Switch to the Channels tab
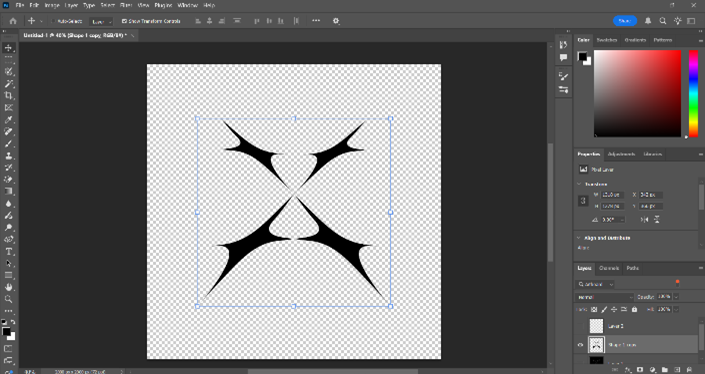 (609, 268)
